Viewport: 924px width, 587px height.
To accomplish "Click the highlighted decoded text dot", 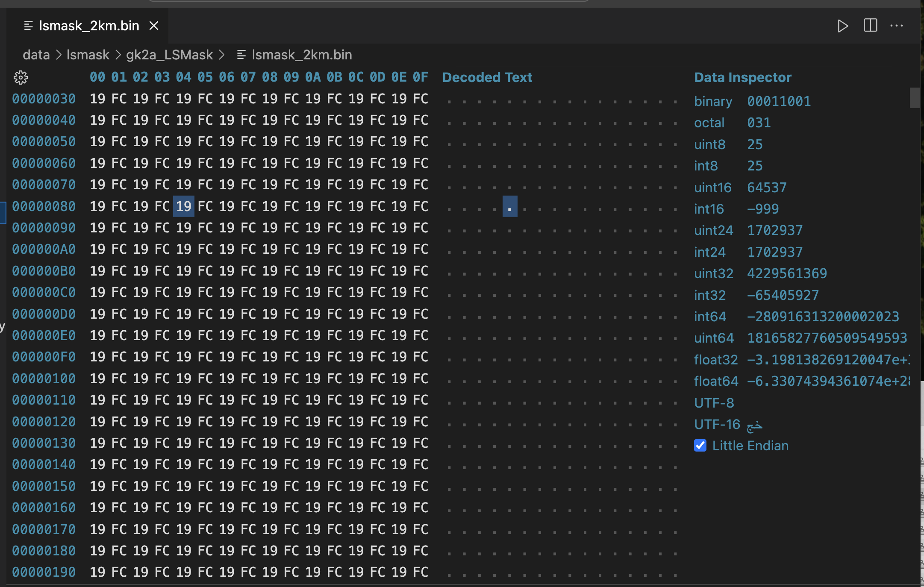I will pyautogui.click(x=509, y=206).
